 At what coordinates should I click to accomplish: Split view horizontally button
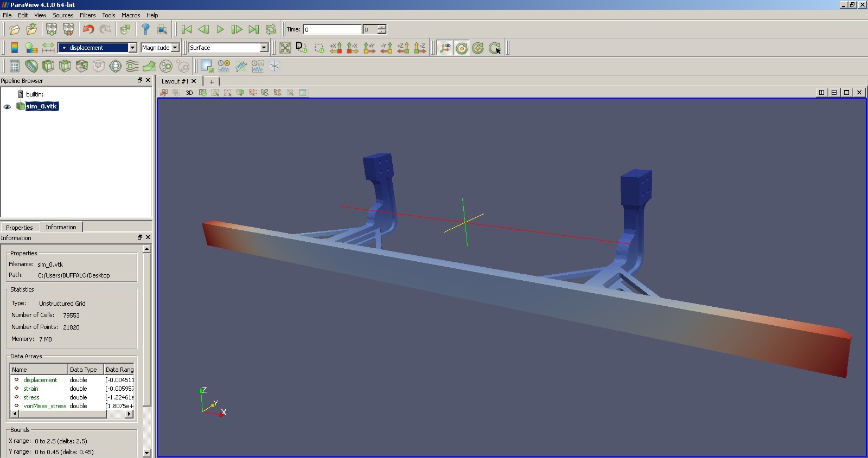821,93
